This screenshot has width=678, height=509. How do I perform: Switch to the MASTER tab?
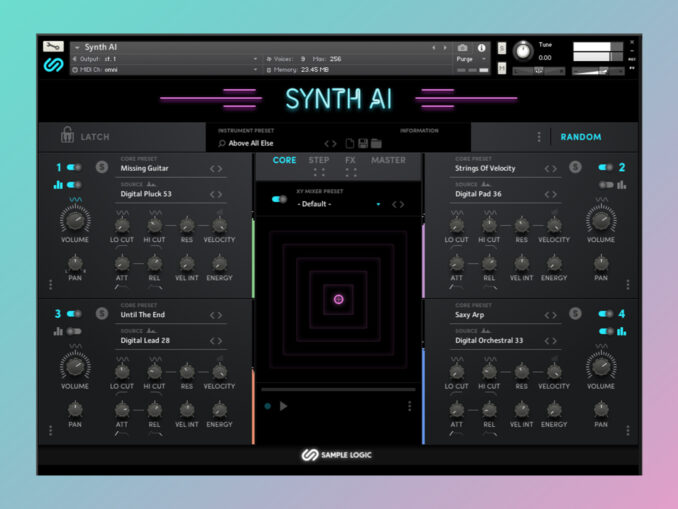388,160
